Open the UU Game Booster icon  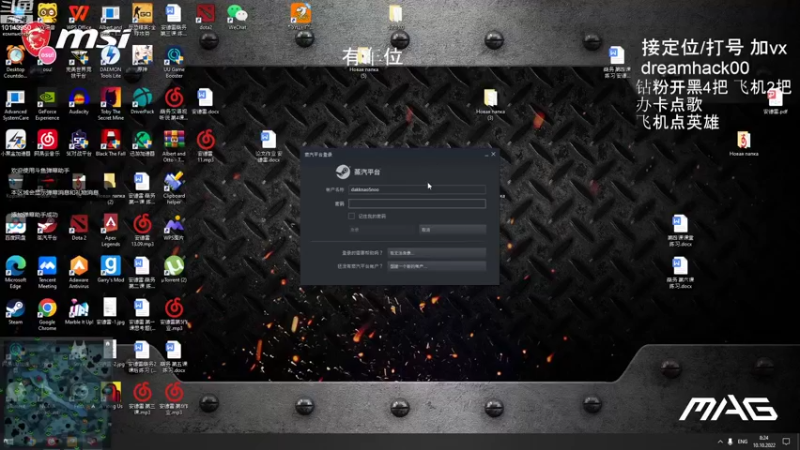pos(174,62)
